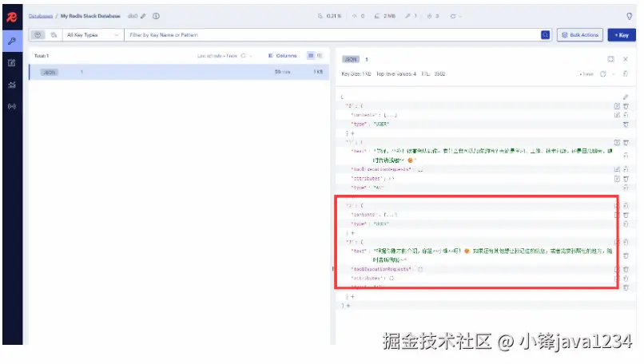Open the Analysis tools chart icon

12,85
